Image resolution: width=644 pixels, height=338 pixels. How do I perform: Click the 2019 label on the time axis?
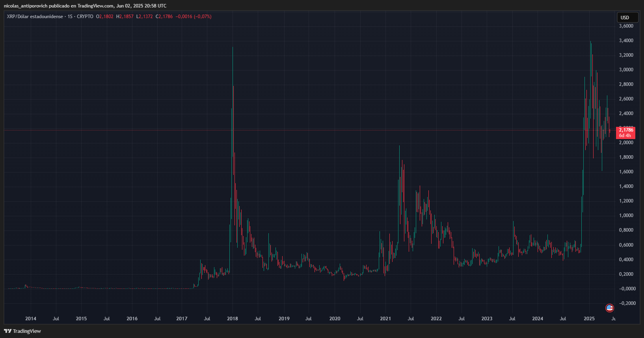284,319
